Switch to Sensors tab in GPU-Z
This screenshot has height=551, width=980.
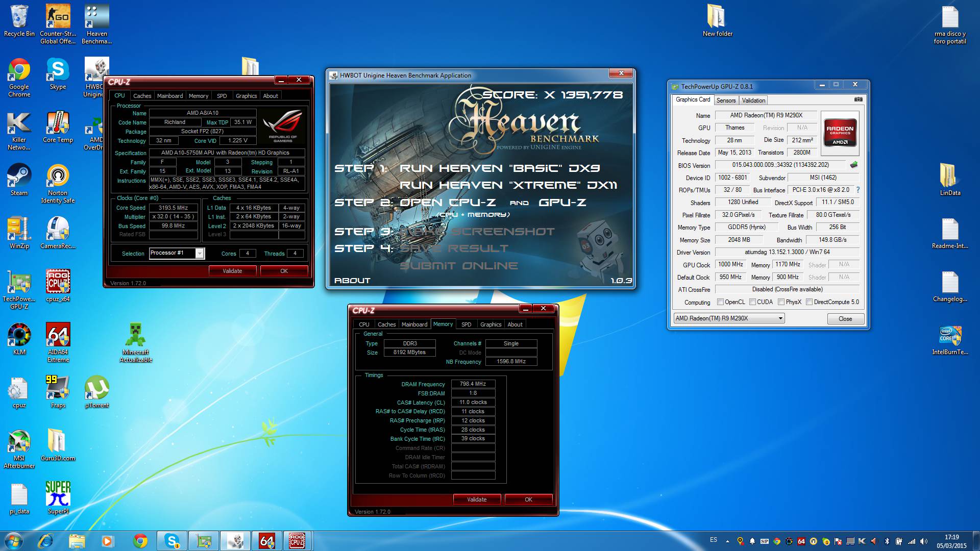(x=726, y=101)
